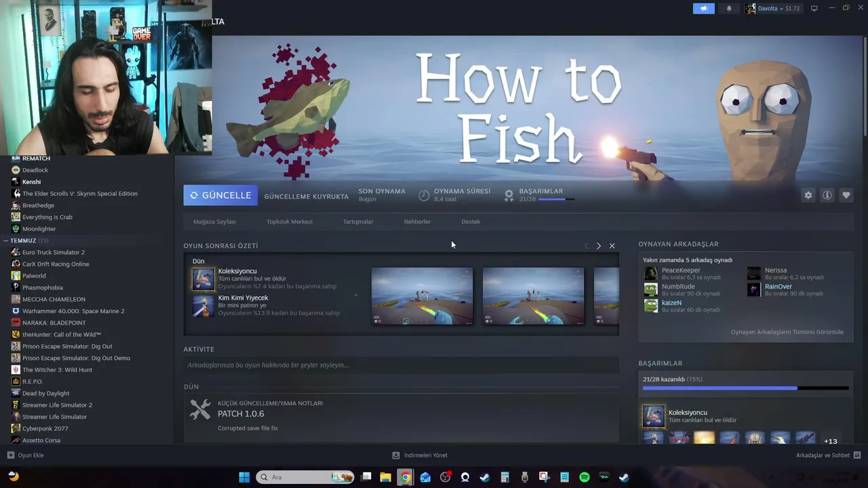
Task: Open the second gameplay screenshot thumbnail
Action: tap(533, 296)
